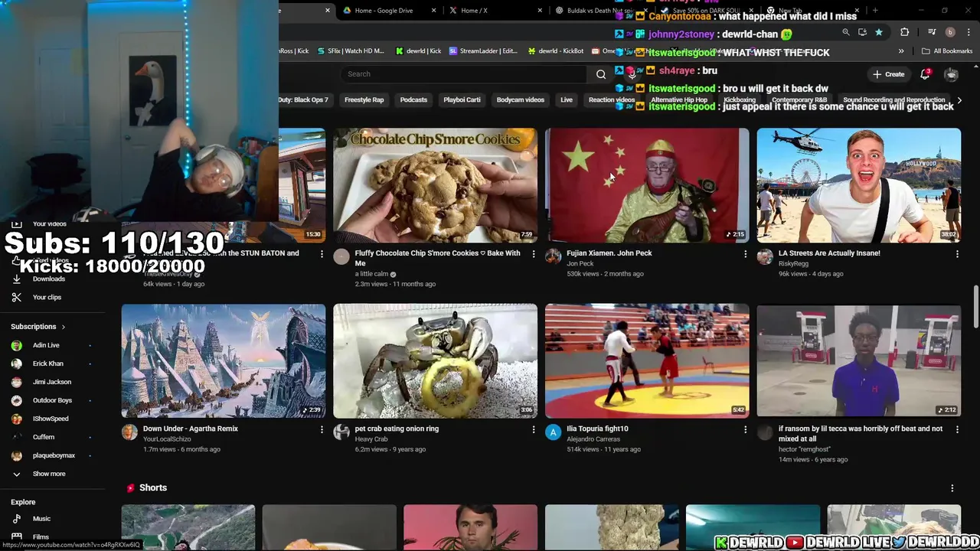Click the YouTube search magnifier button
This screenshot has height=551, width=980.
click(x=601, y=74)
